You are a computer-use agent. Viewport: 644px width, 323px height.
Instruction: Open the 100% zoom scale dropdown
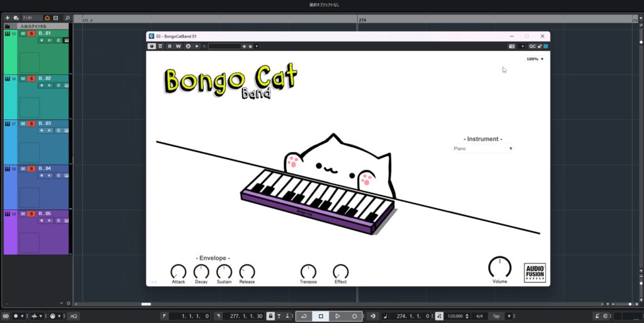[x=535, y=59]
